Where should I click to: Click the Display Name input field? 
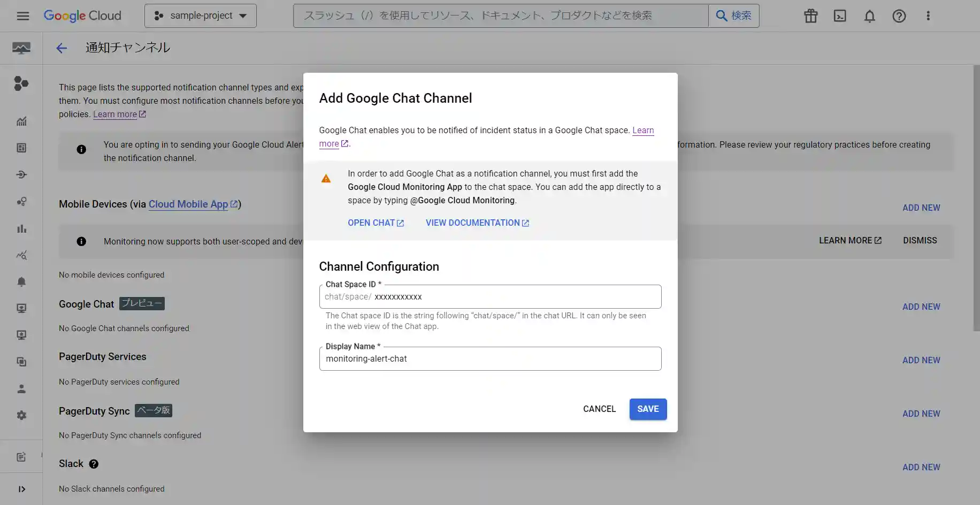point(490,359)
